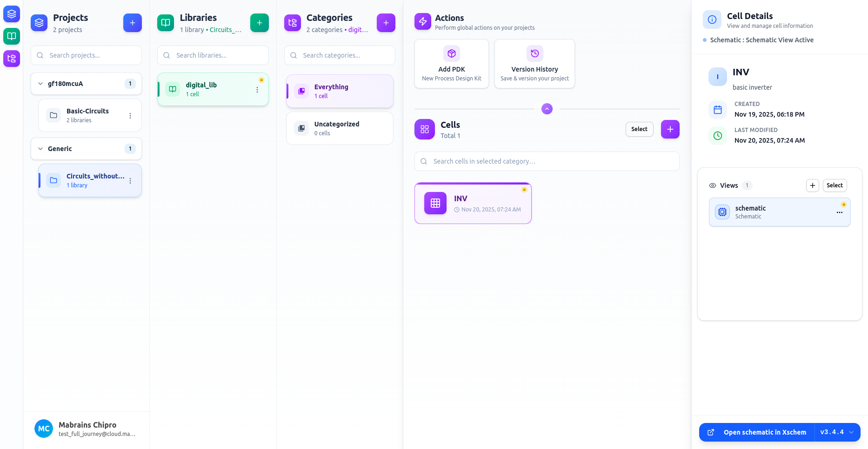Image resolution: width=868 pixels, height=449 pixels.
Task: Open the digital_lib options menu
Action: [257, 89]
